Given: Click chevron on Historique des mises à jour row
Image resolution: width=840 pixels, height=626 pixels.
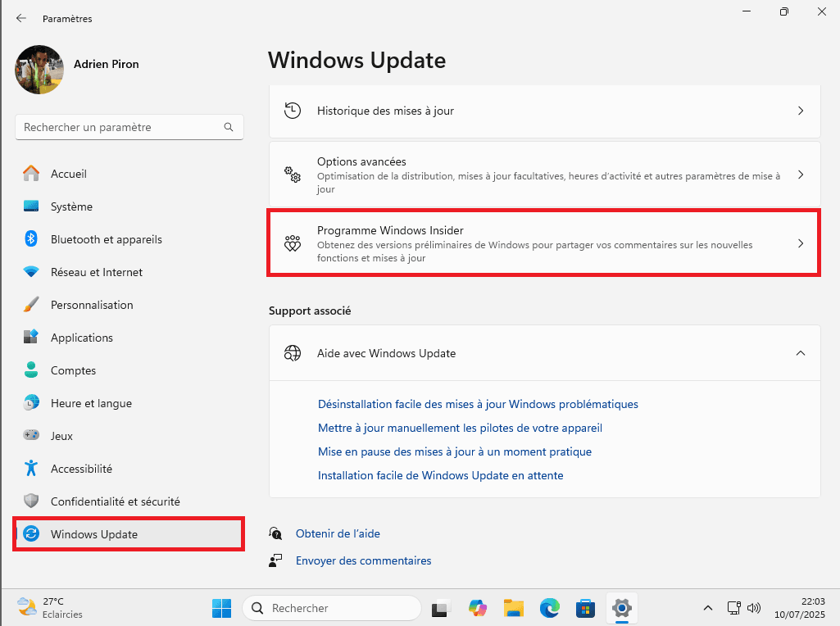Looking at the screenshot, I should pyautogui.click(x=801, y=111).
